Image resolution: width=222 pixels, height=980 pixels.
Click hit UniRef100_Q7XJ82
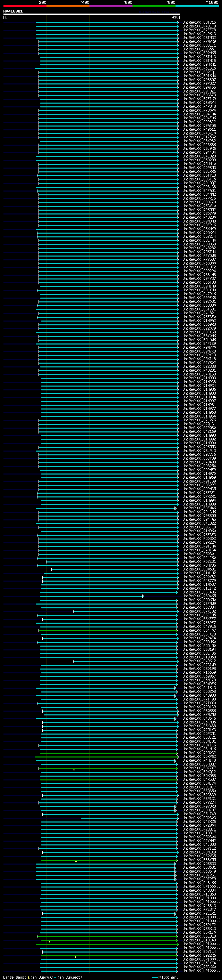199,612
